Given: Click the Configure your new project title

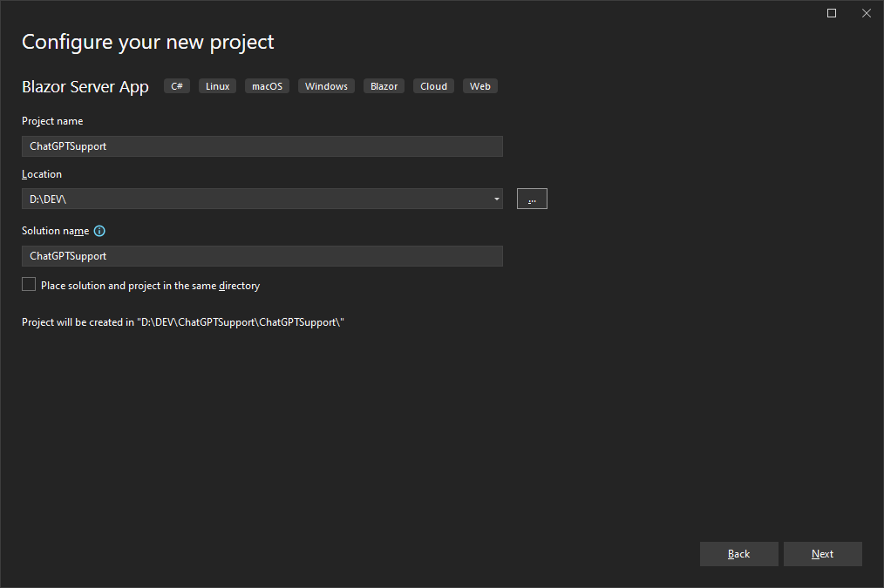Looking at the screenshot, I should (x=147, y=42).
